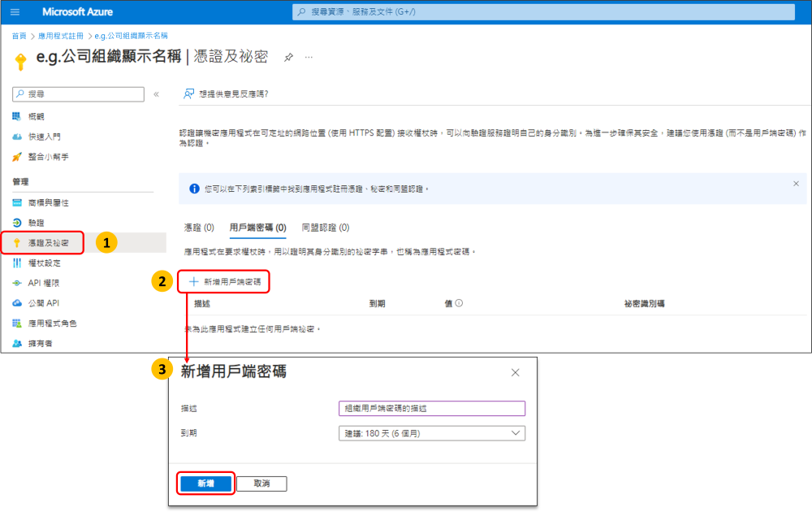The height and width of the screenshot is (512, 812).
Task: Show info tooltip icon beside 值
Action: [x=459, y=303]
